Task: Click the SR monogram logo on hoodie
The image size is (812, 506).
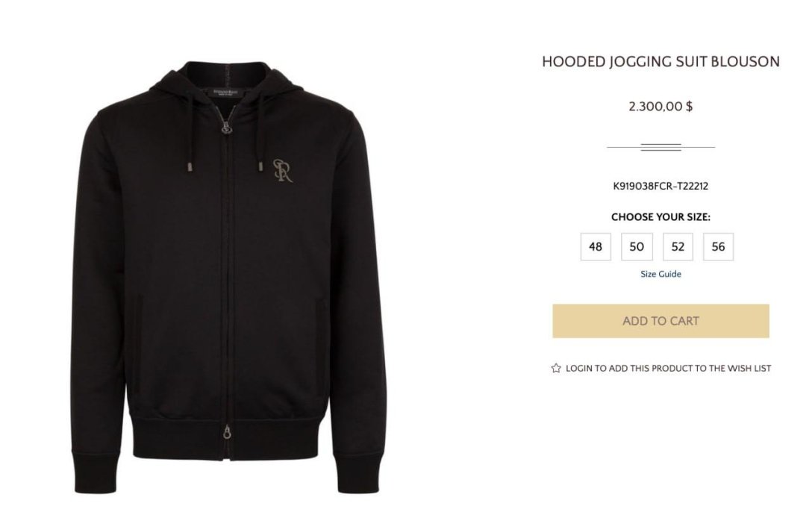Action: tap(282, 171)
